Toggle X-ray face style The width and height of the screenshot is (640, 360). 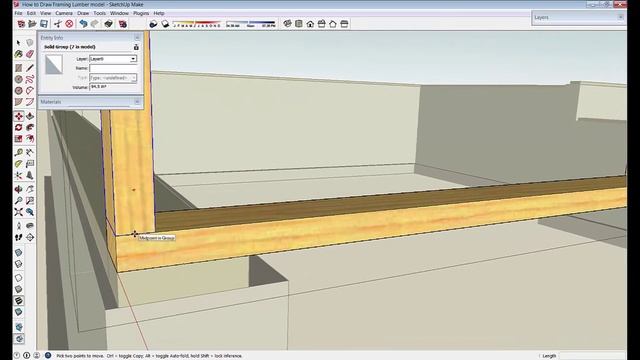18,253
